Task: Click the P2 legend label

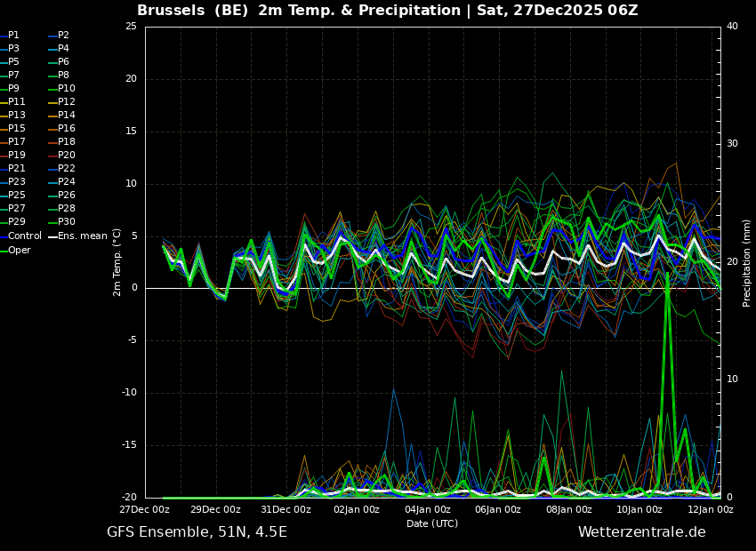Action: 63,36
